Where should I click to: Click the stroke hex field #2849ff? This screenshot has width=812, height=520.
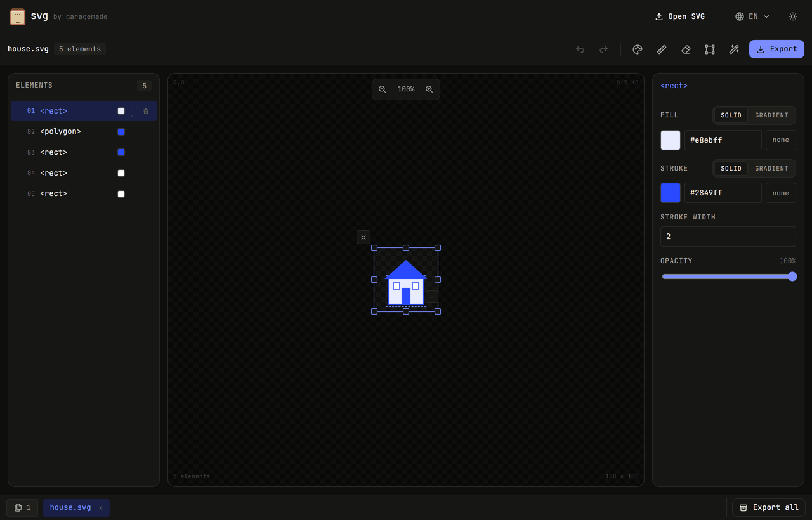[723, 193]
